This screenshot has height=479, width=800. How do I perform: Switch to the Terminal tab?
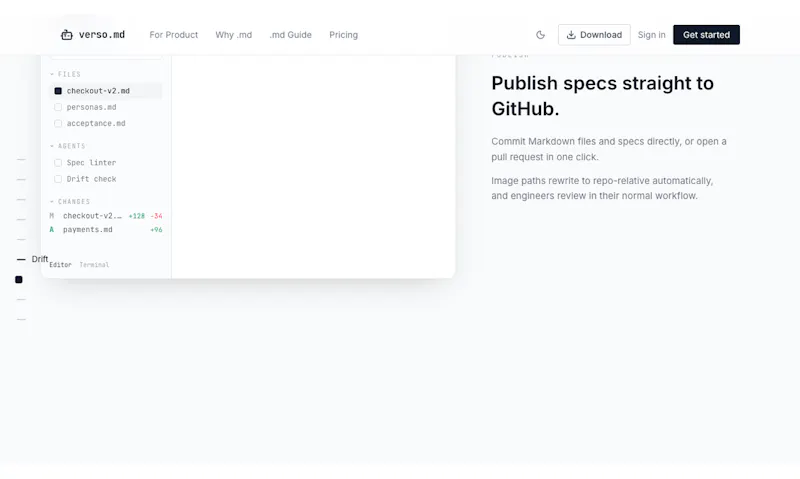(94, 265)
